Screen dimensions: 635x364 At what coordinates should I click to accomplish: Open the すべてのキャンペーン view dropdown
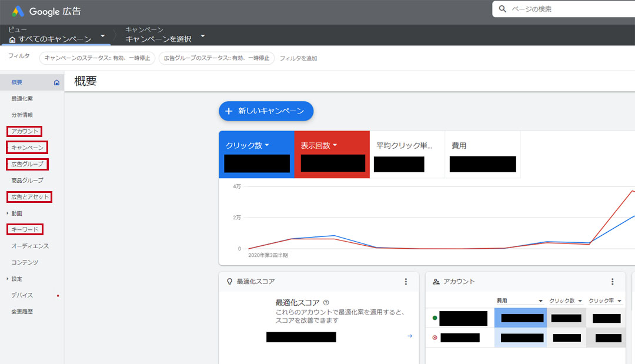(x=103, y=35)
